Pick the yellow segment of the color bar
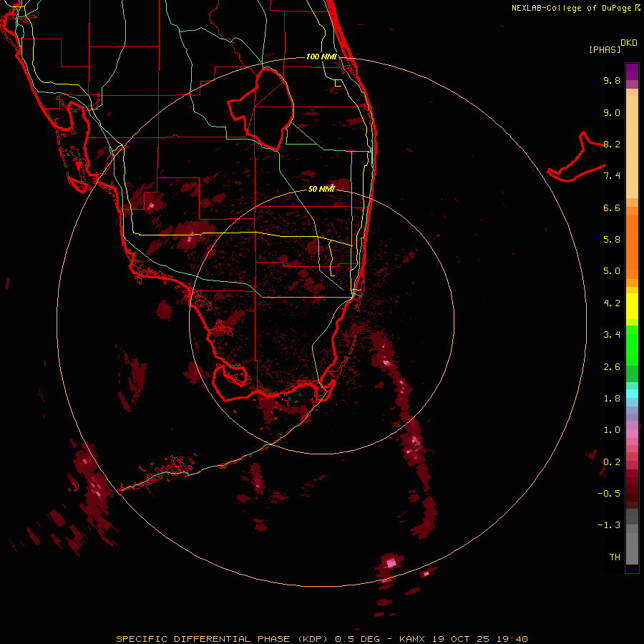This screenshot has height=644, width=644. point(632,306)
